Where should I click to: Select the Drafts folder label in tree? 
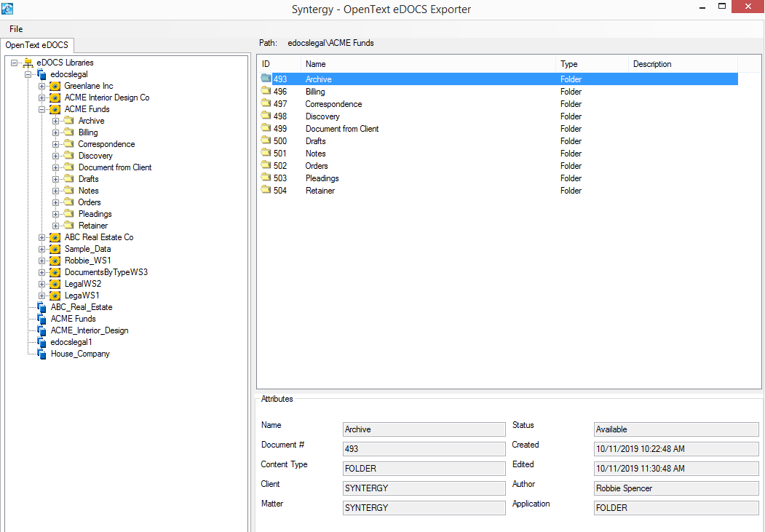pos(89,179)
